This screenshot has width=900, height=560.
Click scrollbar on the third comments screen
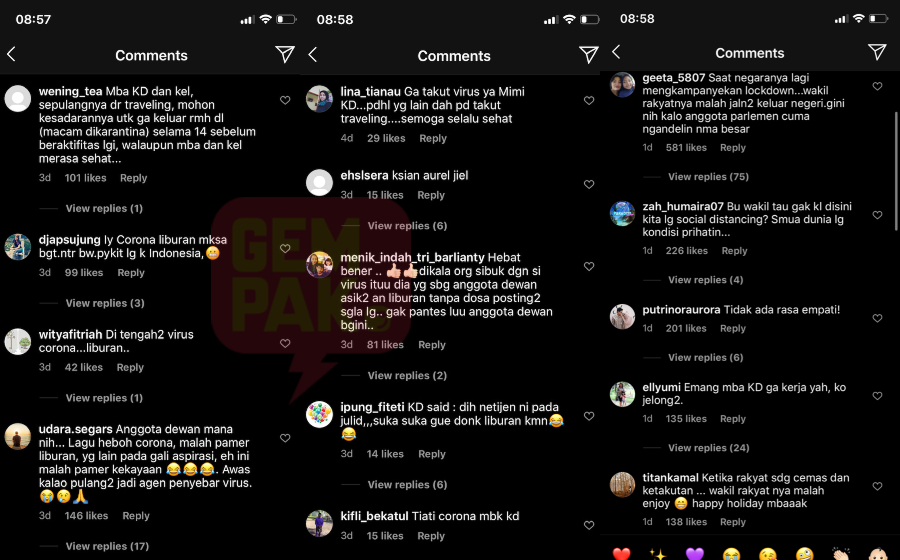click(x=897, y=162)
